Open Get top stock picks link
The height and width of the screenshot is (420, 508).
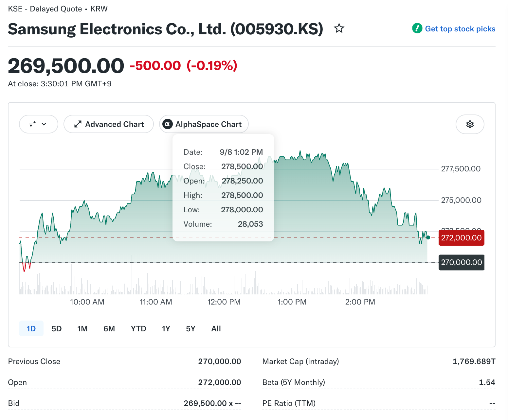[x=460, y=29]
